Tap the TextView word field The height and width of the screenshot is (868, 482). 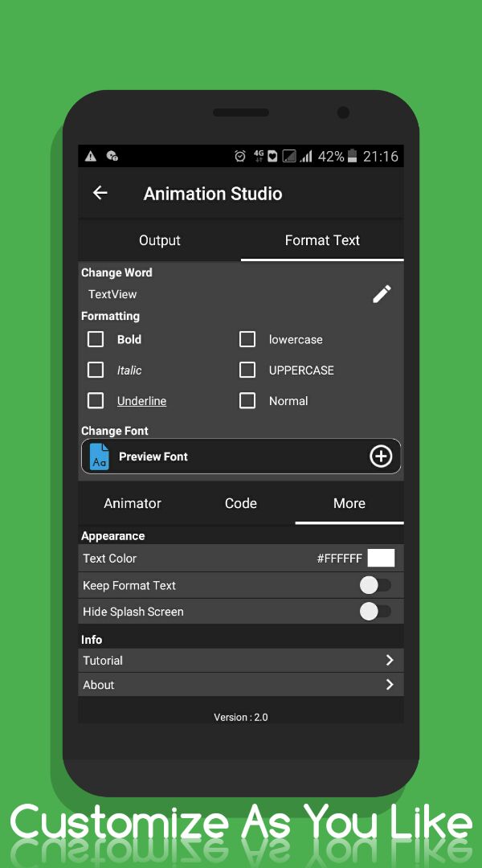pos(113,294)
